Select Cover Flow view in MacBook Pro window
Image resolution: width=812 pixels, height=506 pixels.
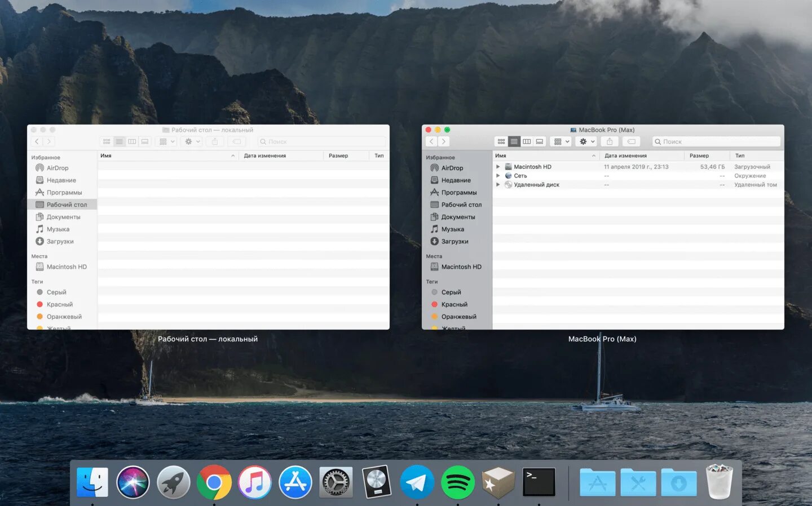(540, 141)
